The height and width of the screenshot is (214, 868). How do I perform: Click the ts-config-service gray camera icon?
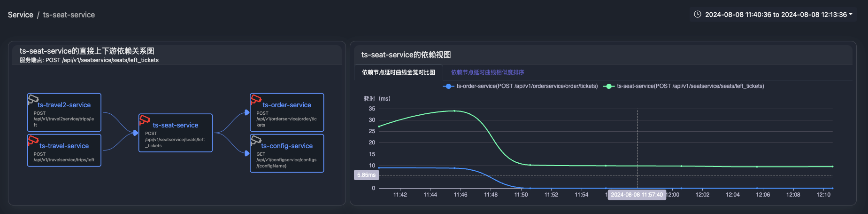tap(256, 140)
